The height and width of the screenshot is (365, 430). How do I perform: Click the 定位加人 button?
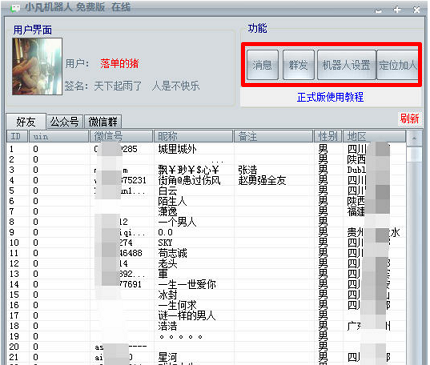coord(397,65)
